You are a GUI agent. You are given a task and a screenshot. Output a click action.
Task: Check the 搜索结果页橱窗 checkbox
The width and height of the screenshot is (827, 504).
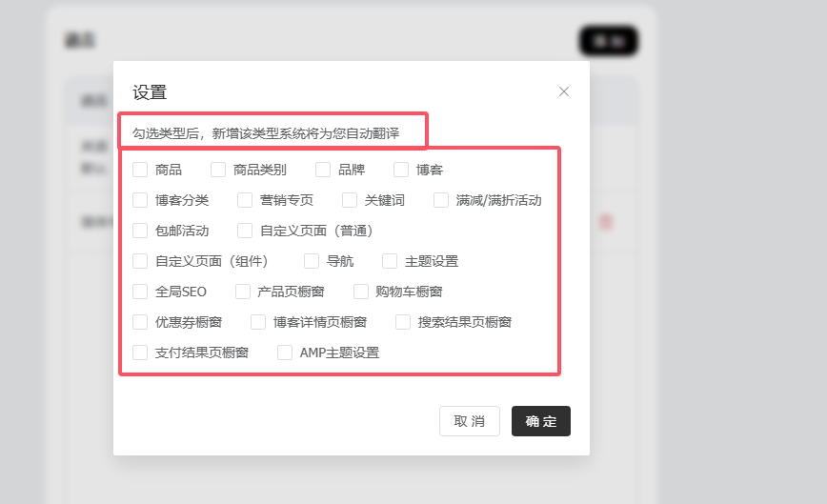point(404,322)
